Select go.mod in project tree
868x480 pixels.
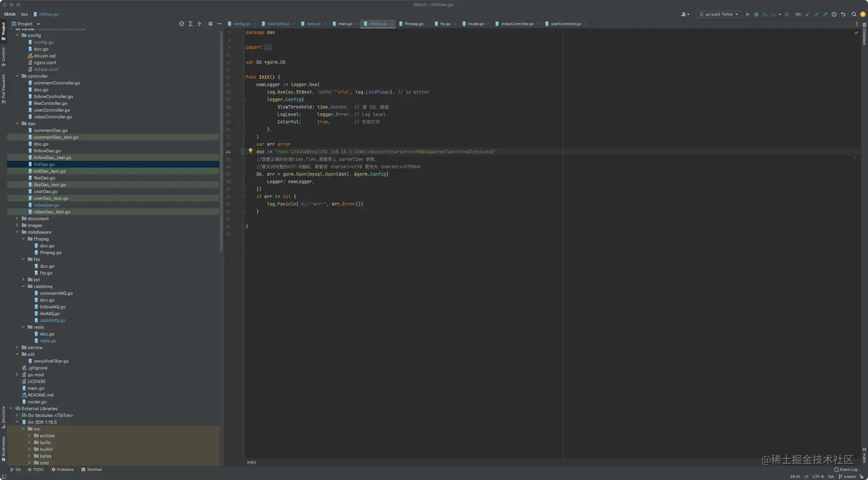(36, 374)
